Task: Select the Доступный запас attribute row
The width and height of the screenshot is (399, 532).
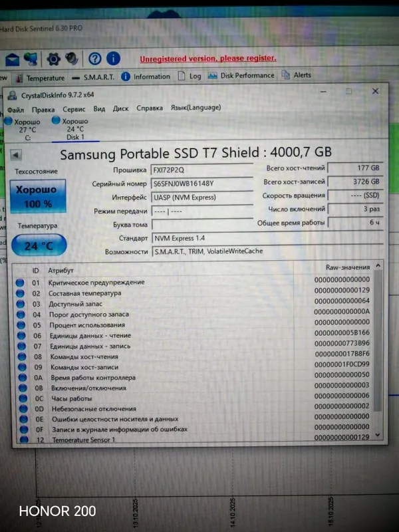Action: tap(194, 303)
